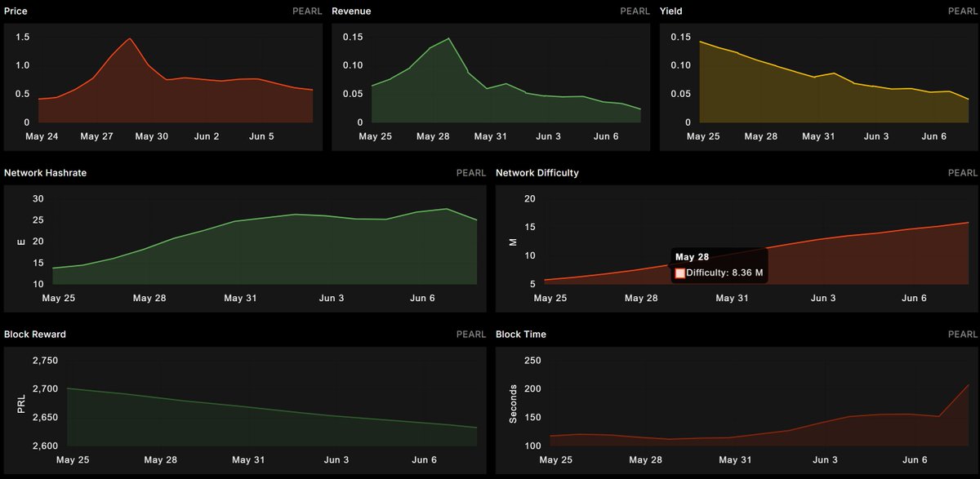Click the Price chart title
Viewport: 980px width, 479px height.
(16, 11)
